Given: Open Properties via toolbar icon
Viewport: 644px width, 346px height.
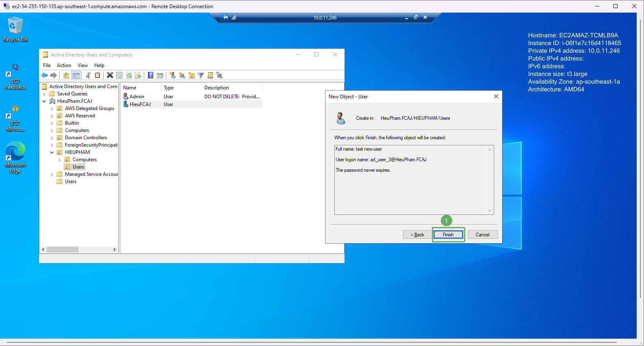Looking at the screenshot, I should tap(119, 75).
